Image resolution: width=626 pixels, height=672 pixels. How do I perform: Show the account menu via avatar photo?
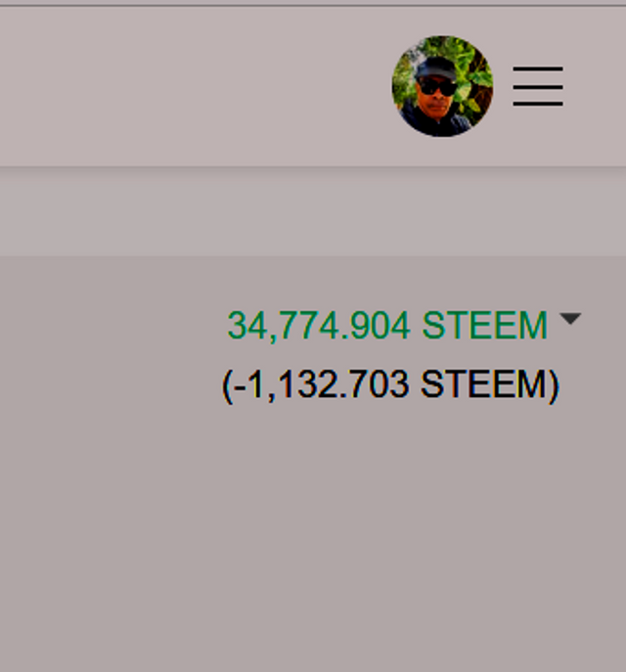tap(442, 86)
